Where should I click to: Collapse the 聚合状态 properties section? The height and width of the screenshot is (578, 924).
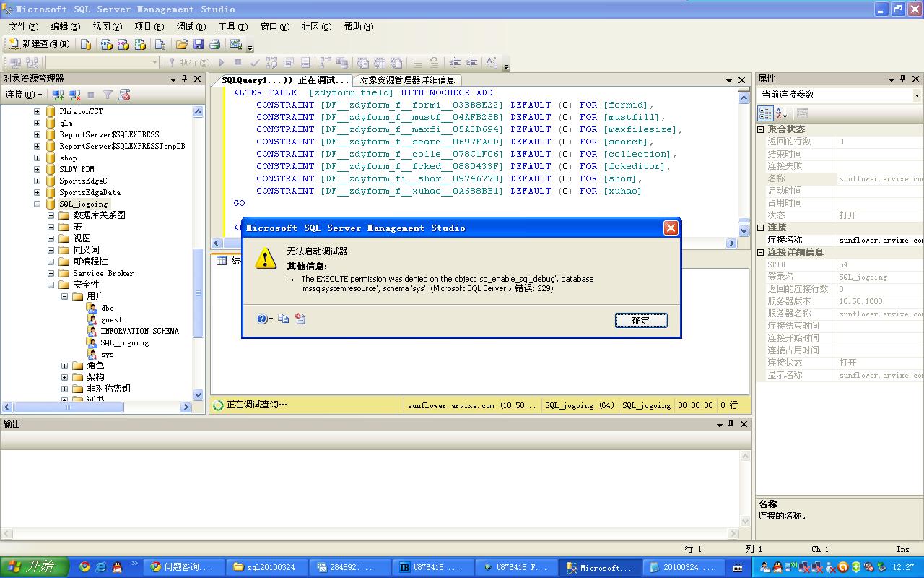tap(760, 129)
